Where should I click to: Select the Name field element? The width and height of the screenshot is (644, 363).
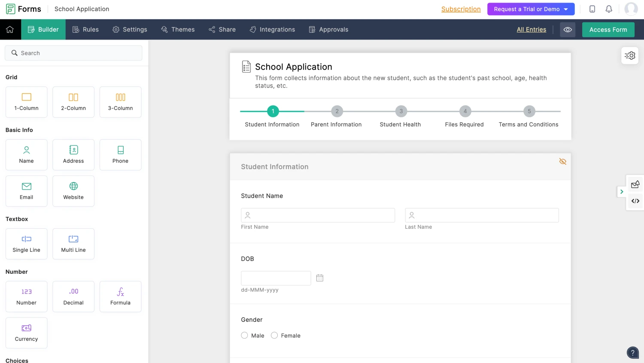[26, 154]
